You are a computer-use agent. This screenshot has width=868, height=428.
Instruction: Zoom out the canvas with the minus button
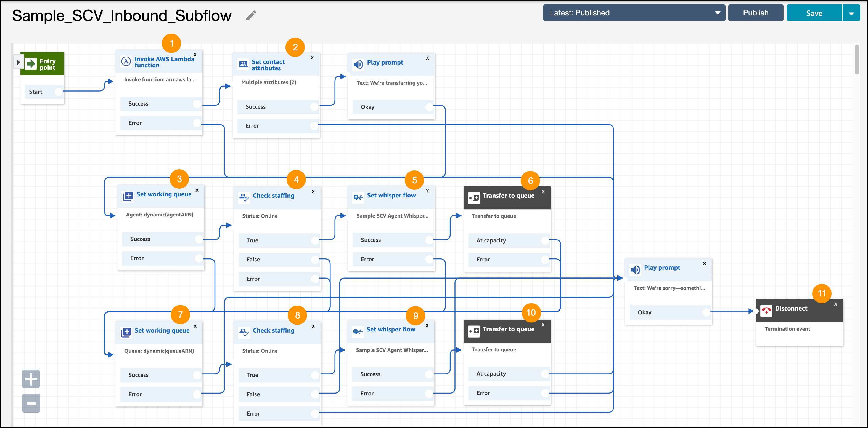pos(31,403)
